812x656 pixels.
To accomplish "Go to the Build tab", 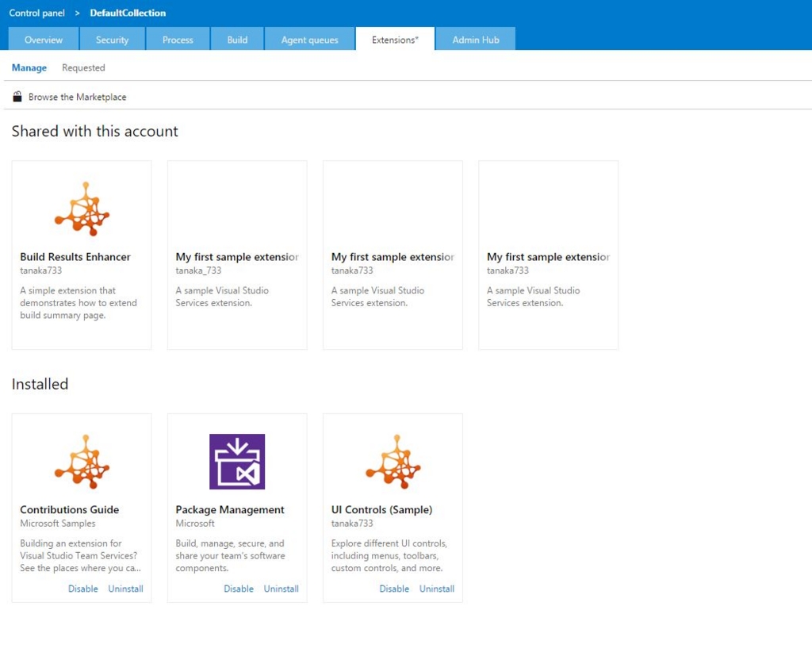I will click(x=237, y=39).
